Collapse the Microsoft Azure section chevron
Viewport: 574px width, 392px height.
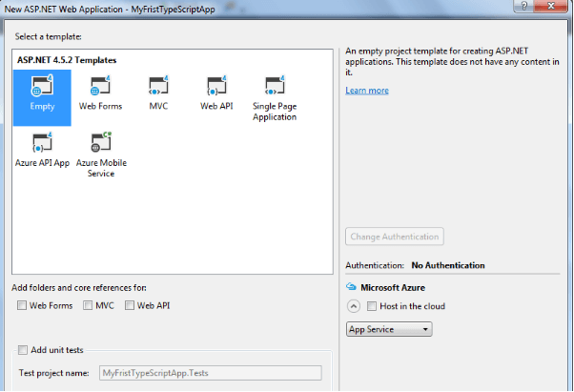pyautogui.click(x=353, y=306)
